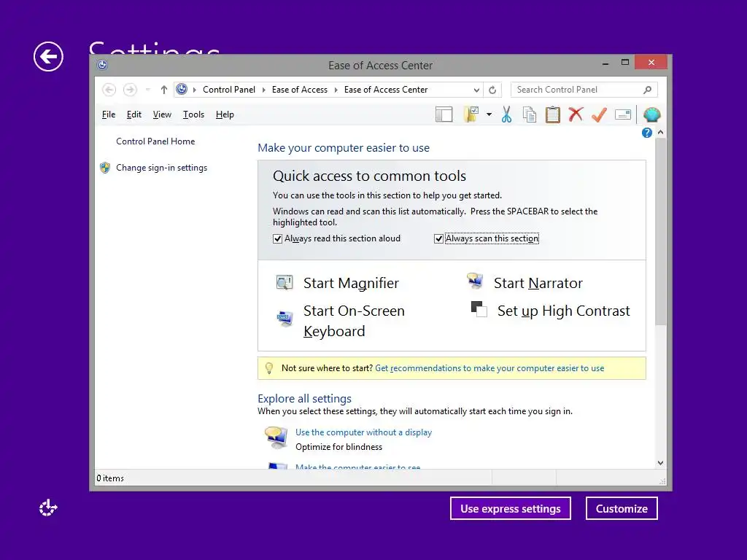Click the 0 items status bar text
Image resolution: width=747 pixels, height=560 pixels.
point(110,478)
